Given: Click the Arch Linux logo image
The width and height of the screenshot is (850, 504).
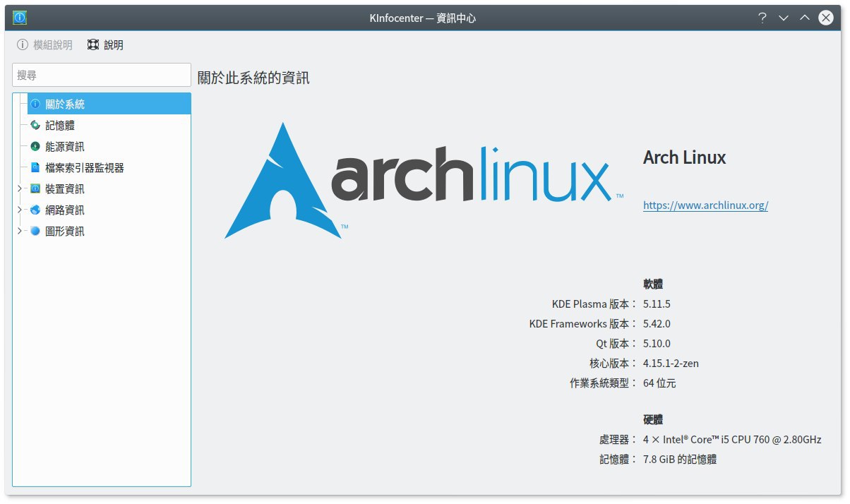Looking at the screenshot, I should pyautogui.click(x=424, y=180).
